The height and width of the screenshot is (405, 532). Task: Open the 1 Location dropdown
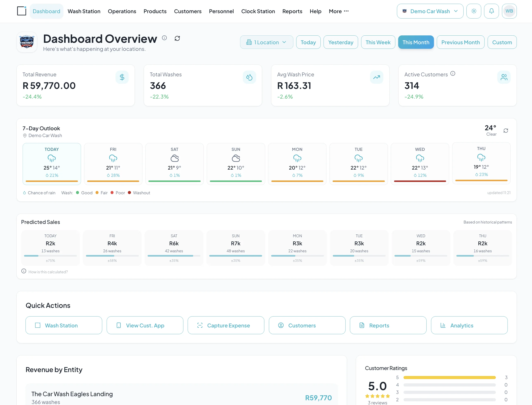pos(266,42)
